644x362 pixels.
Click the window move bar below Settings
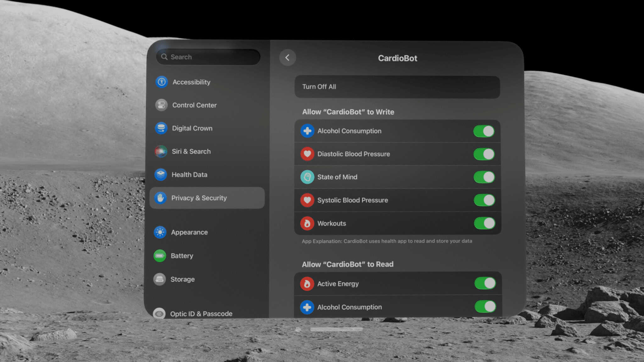[x=336, y=329]
